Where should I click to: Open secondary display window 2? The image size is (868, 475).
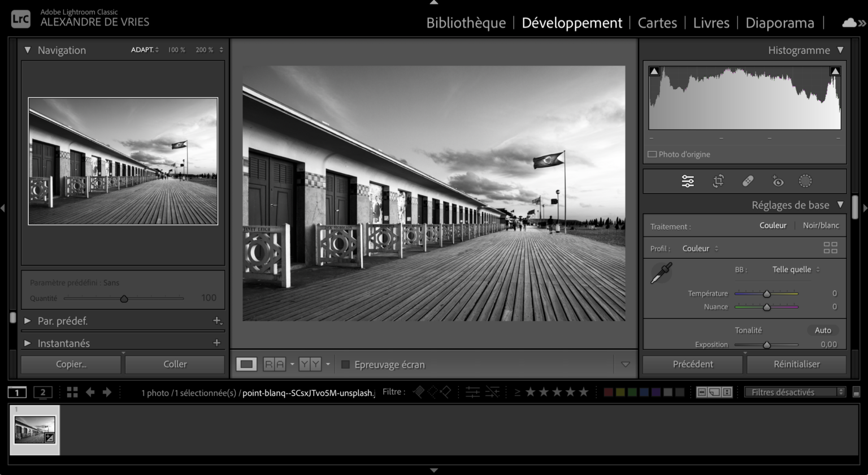[x=42, y=392]
